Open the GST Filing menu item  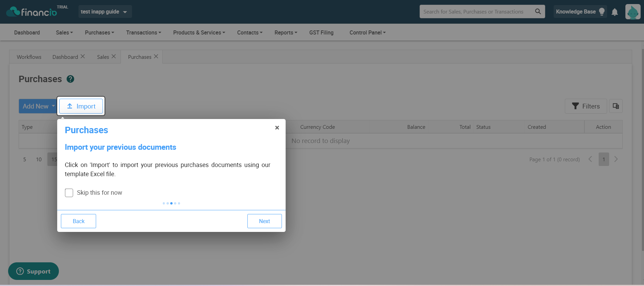pos(321,32)
